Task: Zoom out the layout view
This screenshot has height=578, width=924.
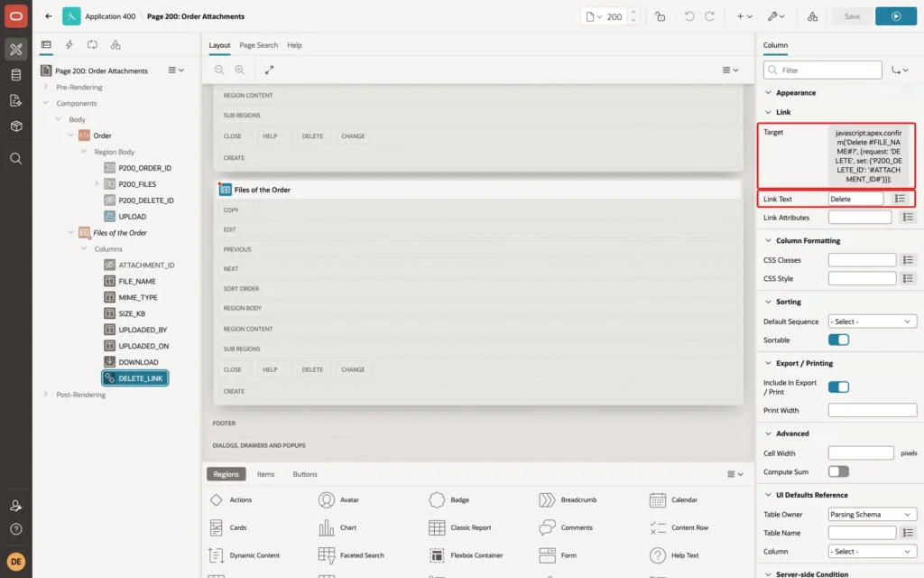Action: [219, 70]
